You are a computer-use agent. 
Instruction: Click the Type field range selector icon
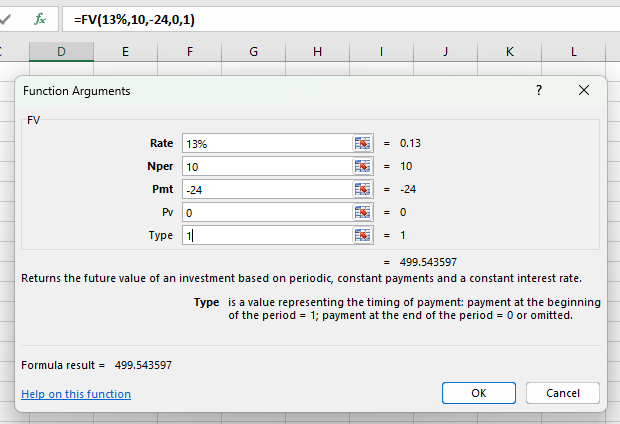pyautogui.click(x=362, y=235)
